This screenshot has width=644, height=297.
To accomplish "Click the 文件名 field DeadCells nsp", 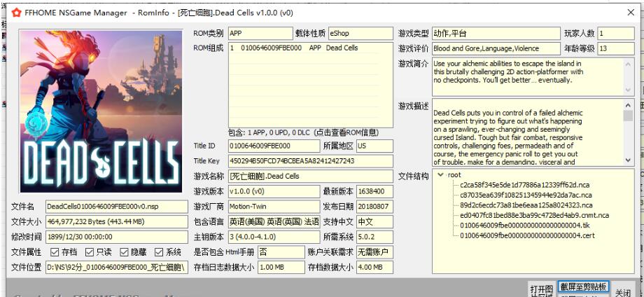I will point(117,207).
